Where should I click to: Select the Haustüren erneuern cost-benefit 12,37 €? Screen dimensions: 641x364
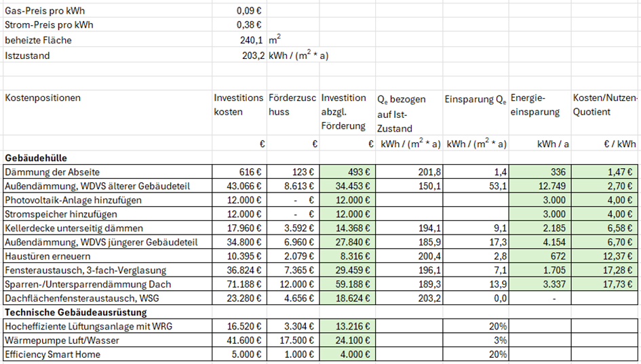[x=606, y=257]
